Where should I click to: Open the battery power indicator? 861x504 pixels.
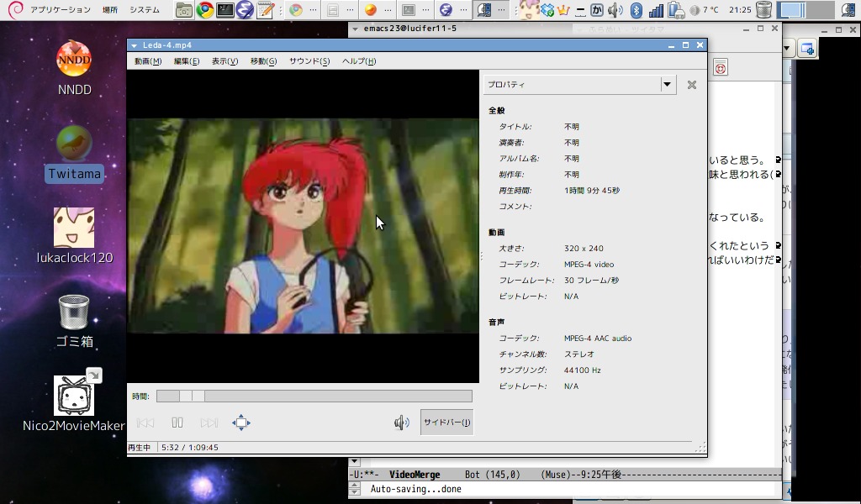tap(675, 10)
